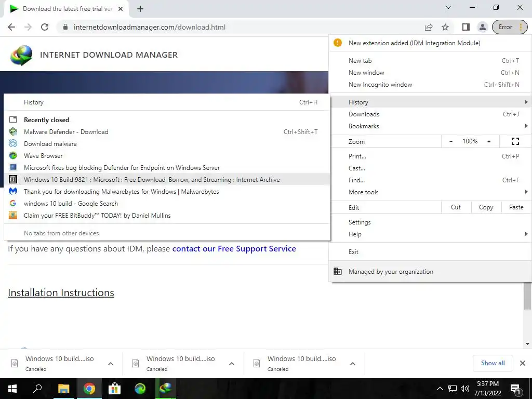532x399 pixels.
Task: Select Print menu item
Action: (x=430, y=156)
